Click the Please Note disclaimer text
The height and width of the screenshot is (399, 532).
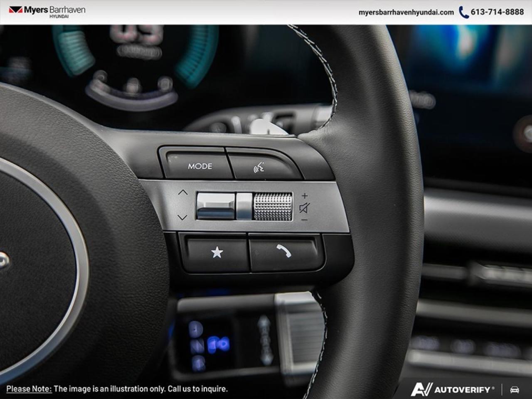pyautogui.click(x=117, y=389)
